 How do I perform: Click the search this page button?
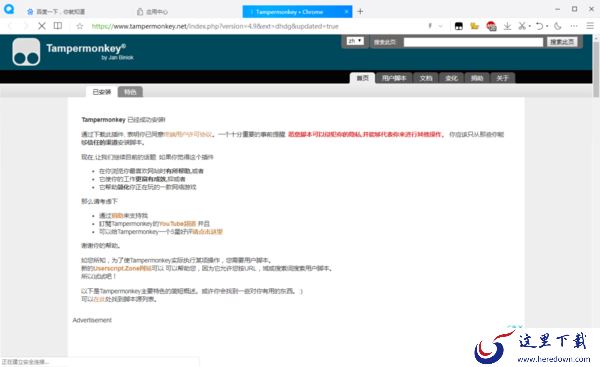[x=562, y=42]
